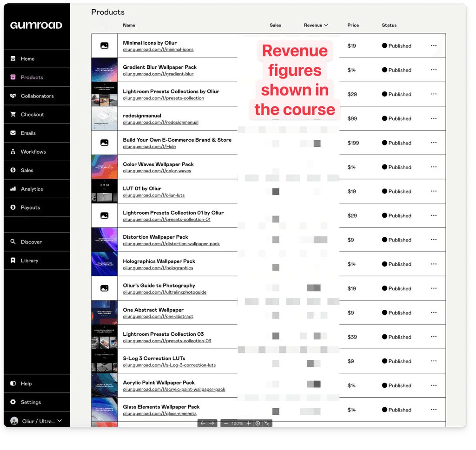
Task: Click the Sales column header
Action: click(x=275, y=25)
